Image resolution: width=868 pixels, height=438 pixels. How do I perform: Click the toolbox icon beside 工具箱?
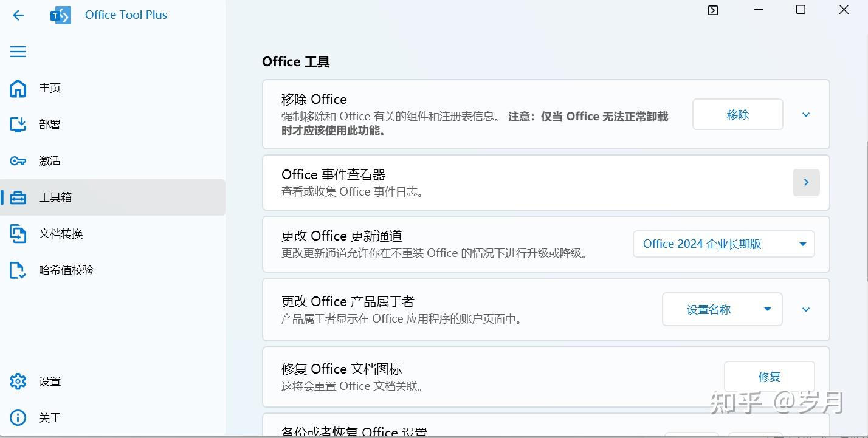tap(18, 197)
